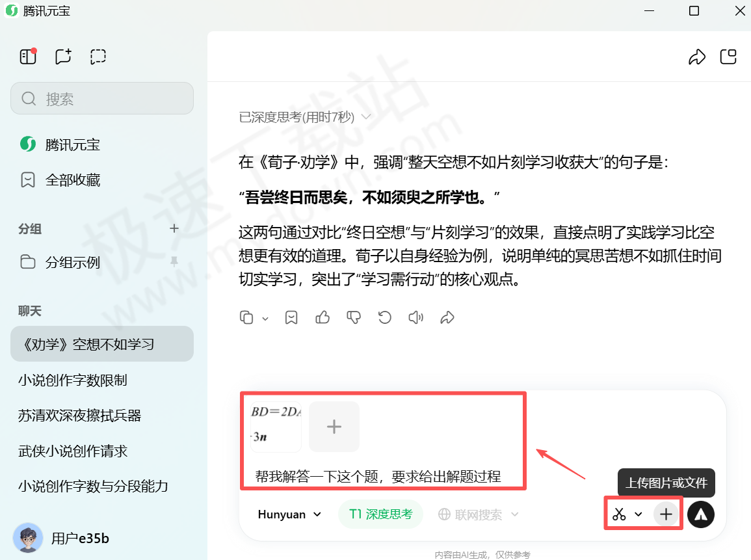Viewport: 751px width, 560px height.
Task: Read the response aloud
Action: [415, 317]
